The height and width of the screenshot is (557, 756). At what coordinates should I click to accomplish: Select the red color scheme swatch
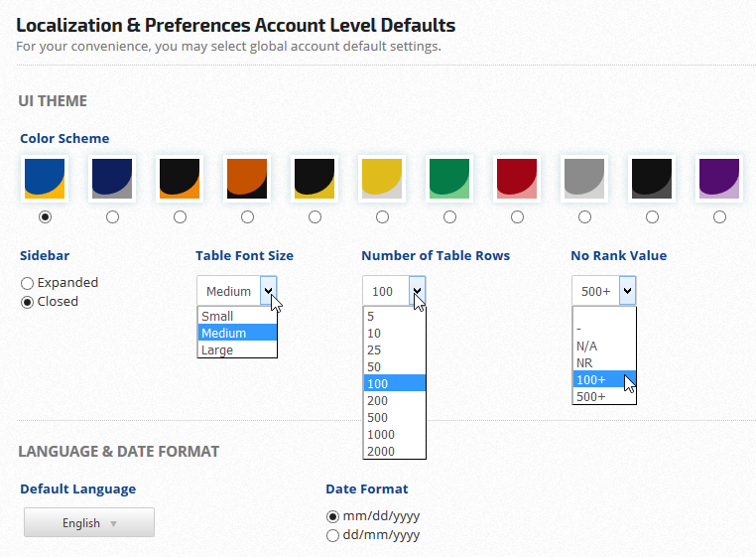(x=517, y=179)
